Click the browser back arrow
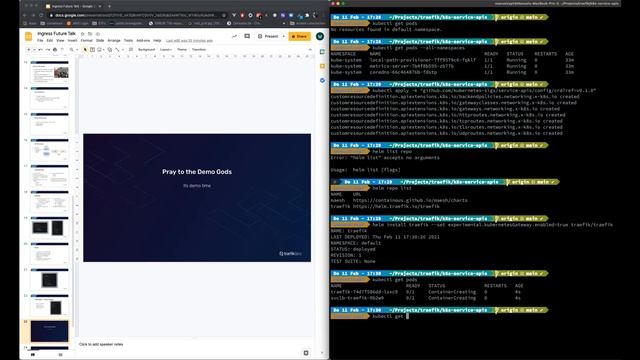640x360 pixels. coord(24,15)
